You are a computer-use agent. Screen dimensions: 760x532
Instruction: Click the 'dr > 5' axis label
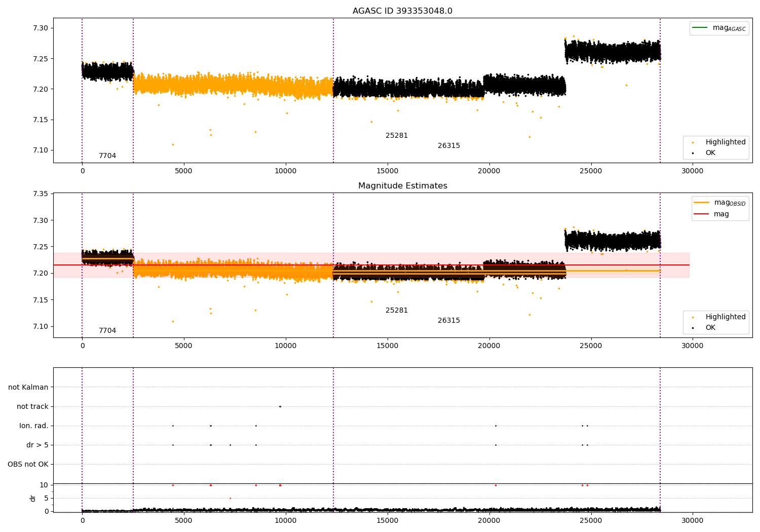tap(37, 445)
